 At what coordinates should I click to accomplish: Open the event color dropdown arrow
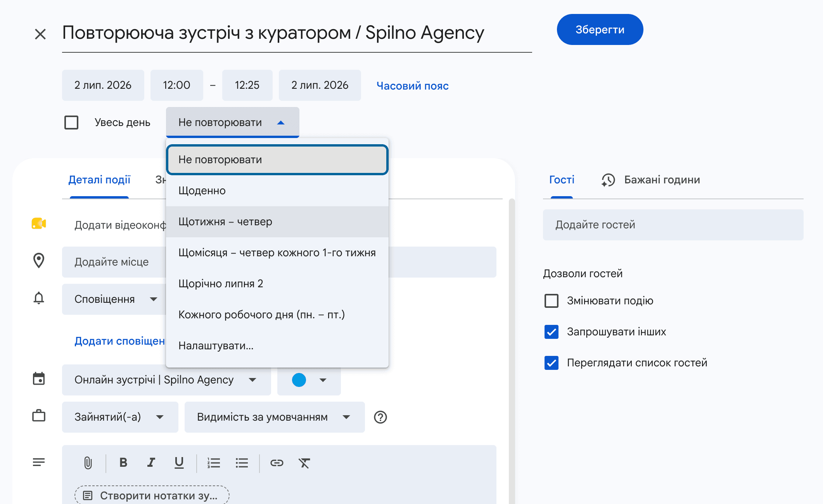[x=323, y=380]
